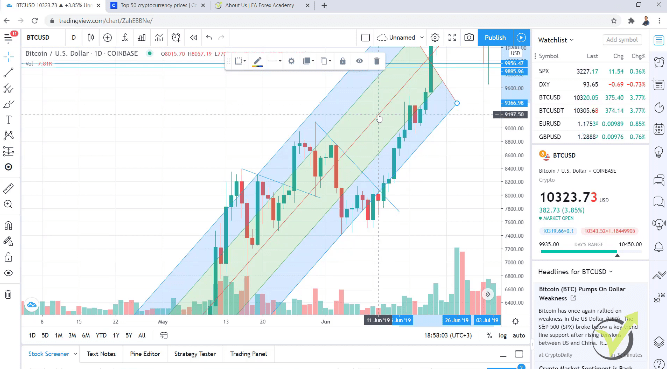Screen dimensions: 667x369
Task: Take a chart snapshot with camera icon
Action: (x=469, y=37)
